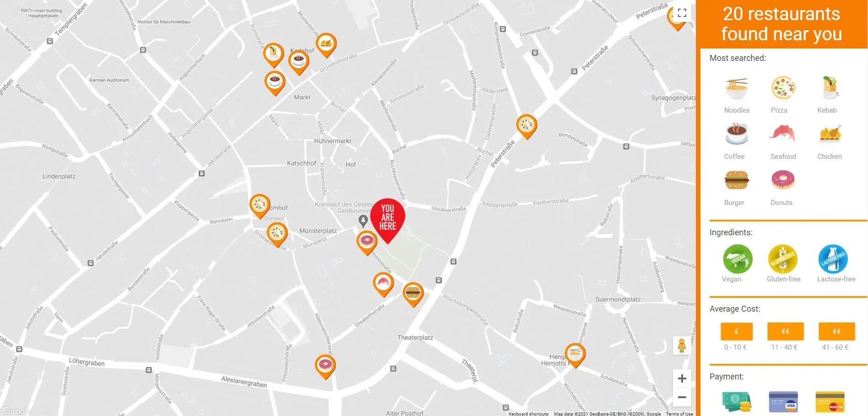Viewport: 868px width, 416px height.
Task: Select the Seafood shrimp icon
Action: click(x=782, y=133)
